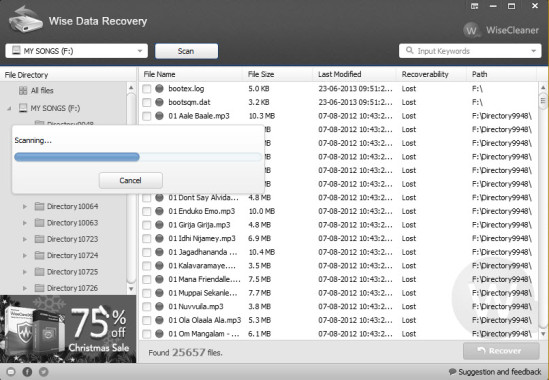Click the Scan button
The width and height of the screenshot is (549, 380).
click(x=186, y=51)
